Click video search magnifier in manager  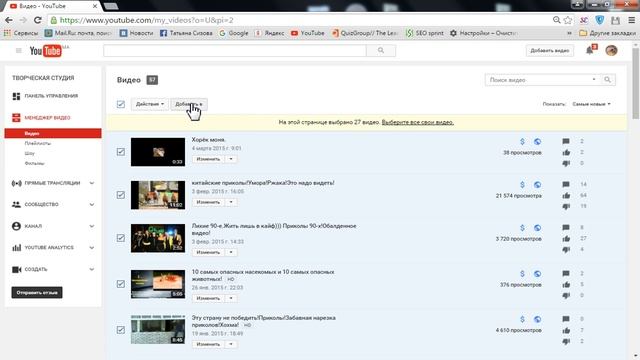point(607,80)
